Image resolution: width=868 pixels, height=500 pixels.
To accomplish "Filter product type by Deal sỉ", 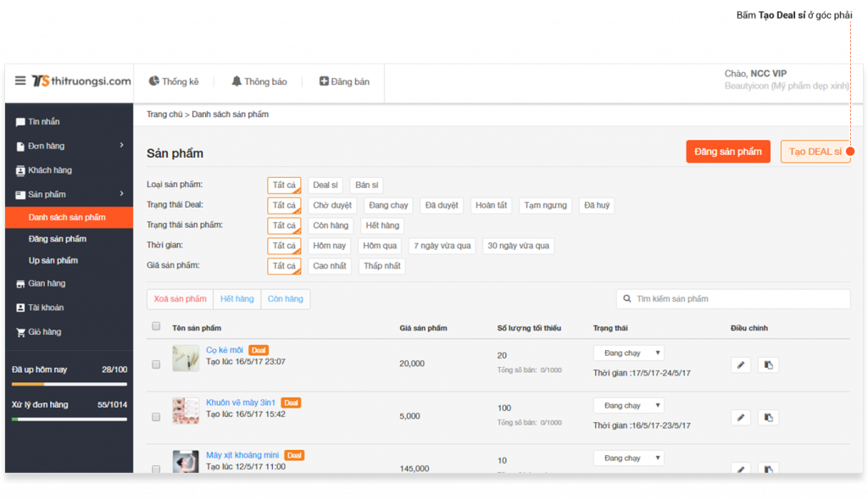I will [x=325, y=185].
